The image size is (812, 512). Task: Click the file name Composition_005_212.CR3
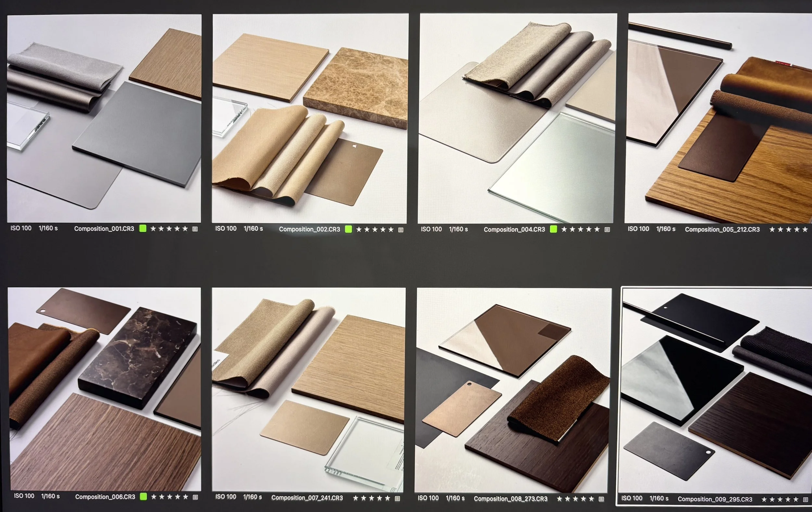point(722,230)
